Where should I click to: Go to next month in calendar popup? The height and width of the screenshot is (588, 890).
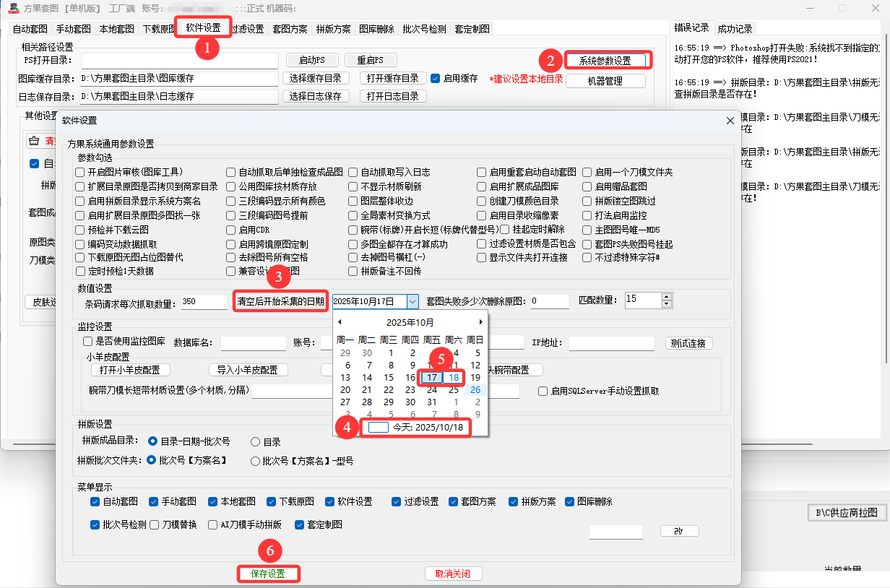pos(480,322)
